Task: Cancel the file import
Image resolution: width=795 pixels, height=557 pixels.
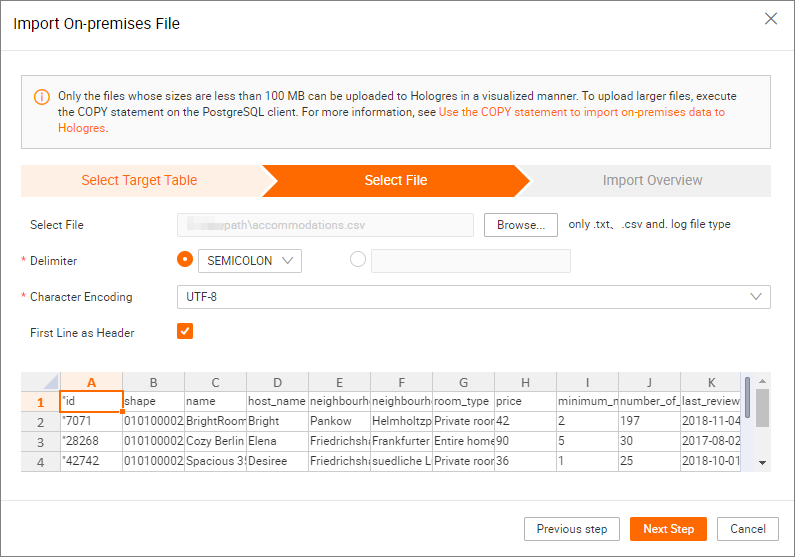Action: click(747, 529)
